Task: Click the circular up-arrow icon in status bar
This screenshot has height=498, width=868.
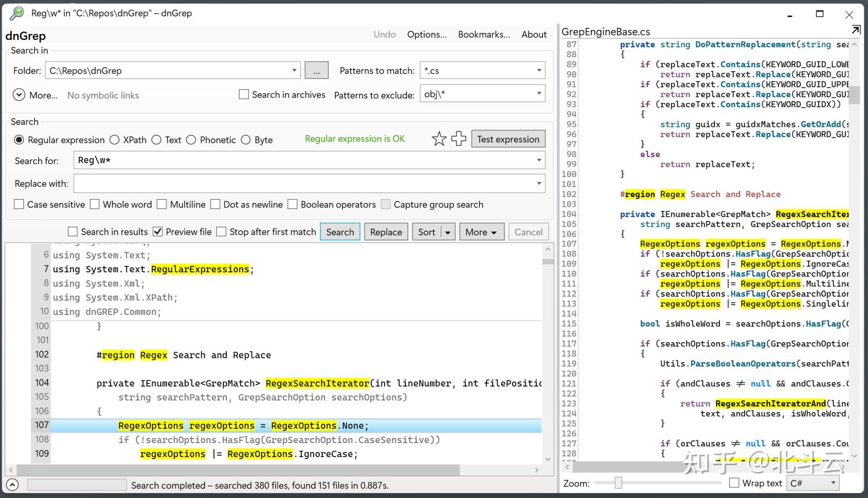Action: [12, 485]
